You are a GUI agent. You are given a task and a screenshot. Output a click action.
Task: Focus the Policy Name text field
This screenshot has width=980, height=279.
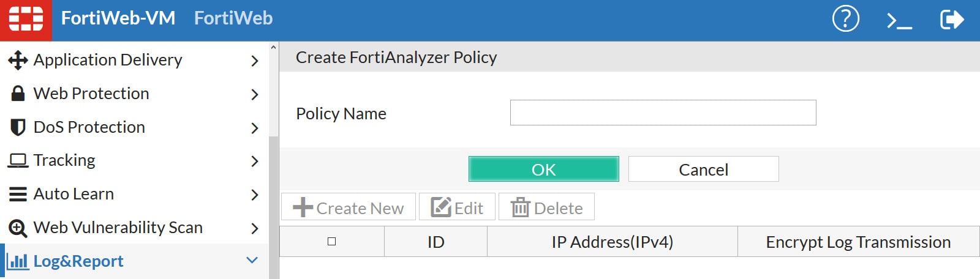[663, 113]
